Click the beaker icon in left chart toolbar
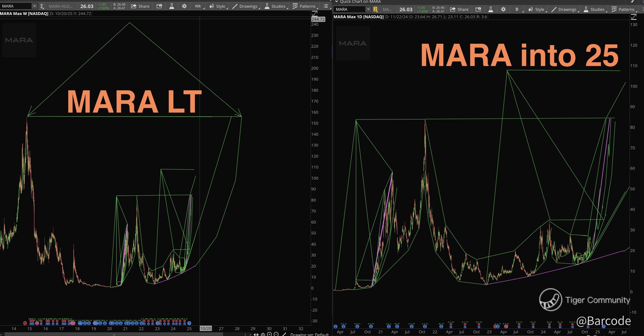Viewport: 644px width, 336px height. (x=172, y=6)
